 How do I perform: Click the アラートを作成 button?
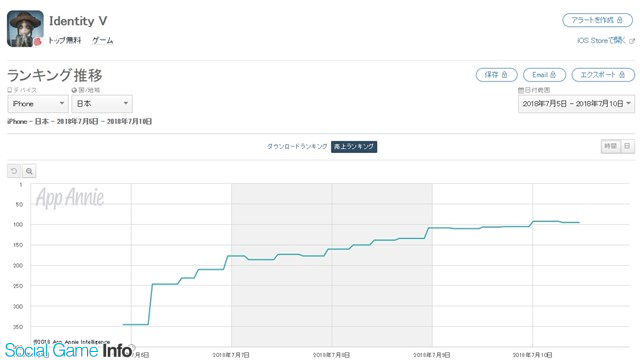[x=598, y=20]
